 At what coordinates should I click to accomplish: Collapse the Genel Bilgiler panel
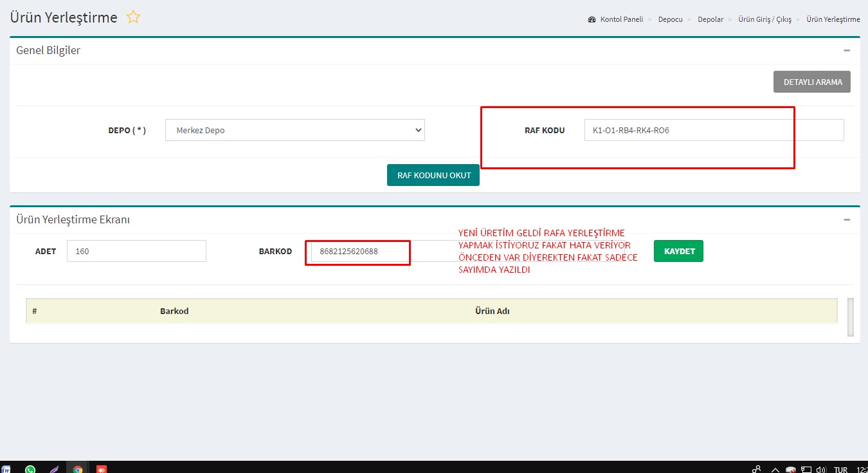(847, 50)
